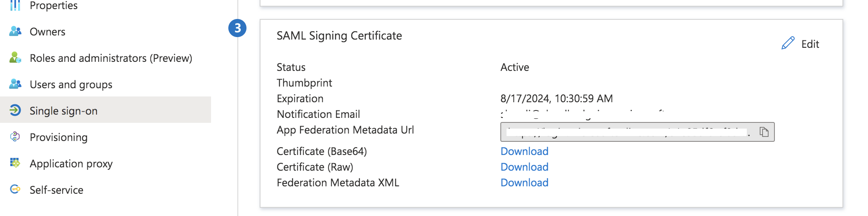Click the pencil icon next to Edit
Viewport: 868px width, 216px height.
pos(788,43)
